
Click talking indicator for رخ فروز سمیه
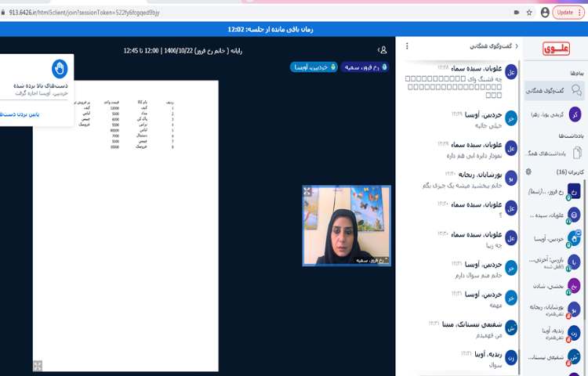[x=365, y=67]
